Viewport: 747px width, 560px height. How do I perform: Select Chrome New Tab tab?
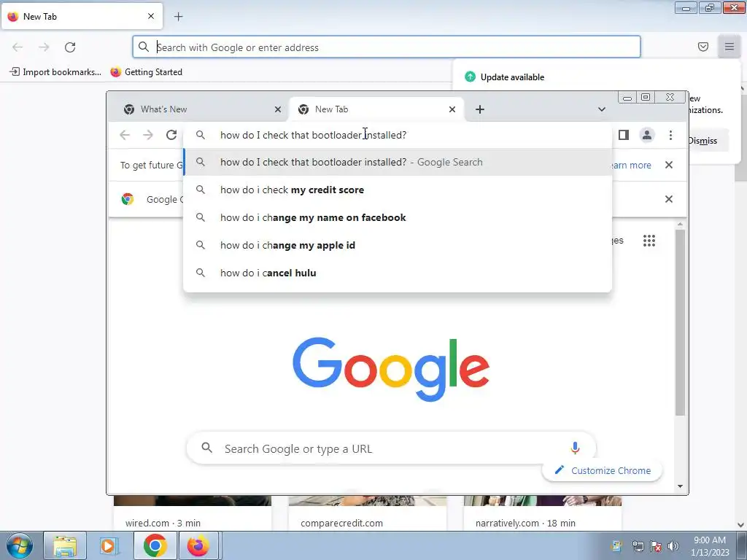click(376, 109)
